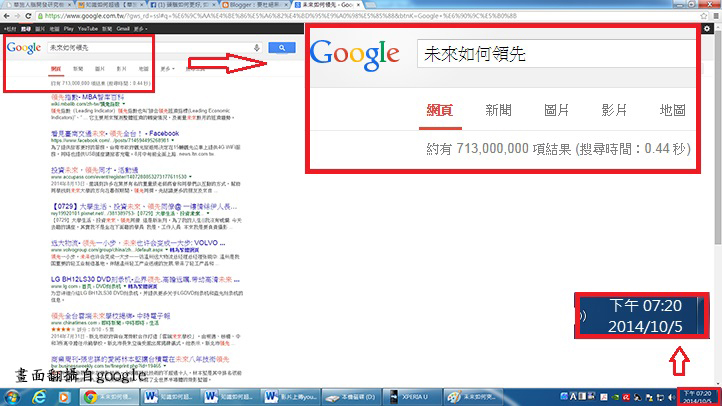722x406 pixels.
Task: Open Windows Media Player taskbar icon
Action: coord(64,396)
